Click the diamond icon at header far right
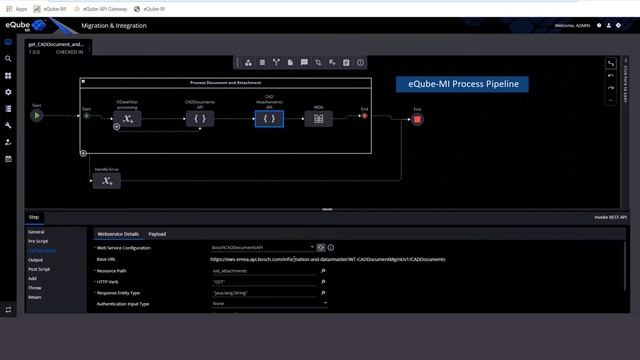Image resolution: width=640 pixels, height=360 pixels. 618,25
